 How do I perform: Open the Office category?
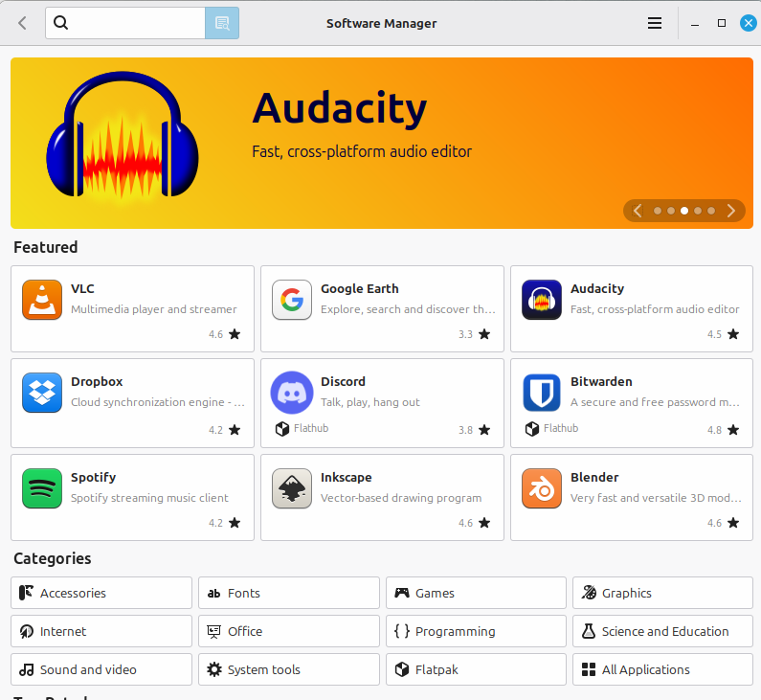click(x=289, y=631)
